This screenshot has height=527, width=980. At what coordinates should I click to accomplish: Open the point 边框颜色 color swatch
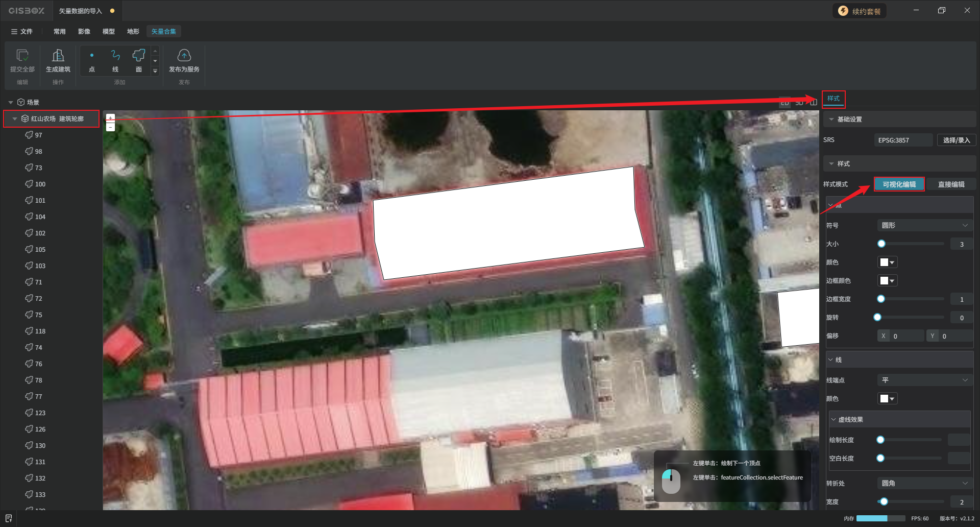click(887, 281)
